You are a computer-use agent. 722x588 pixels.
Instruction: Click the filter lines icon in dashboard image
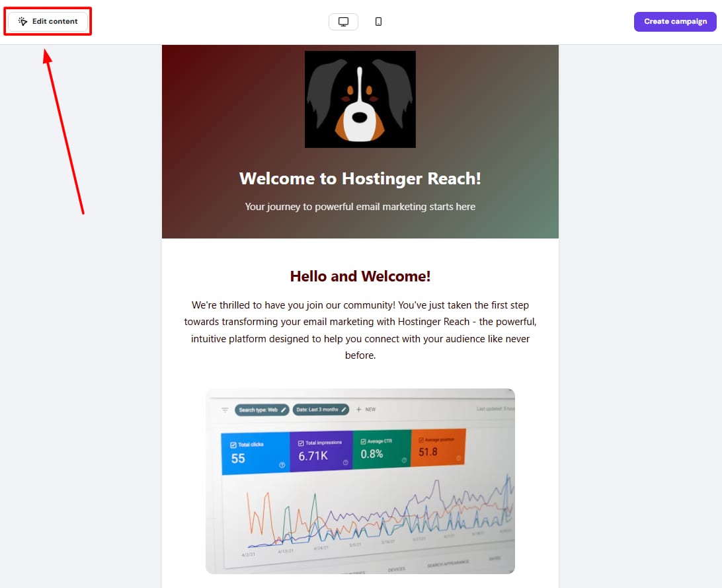[x=225, y=410]
